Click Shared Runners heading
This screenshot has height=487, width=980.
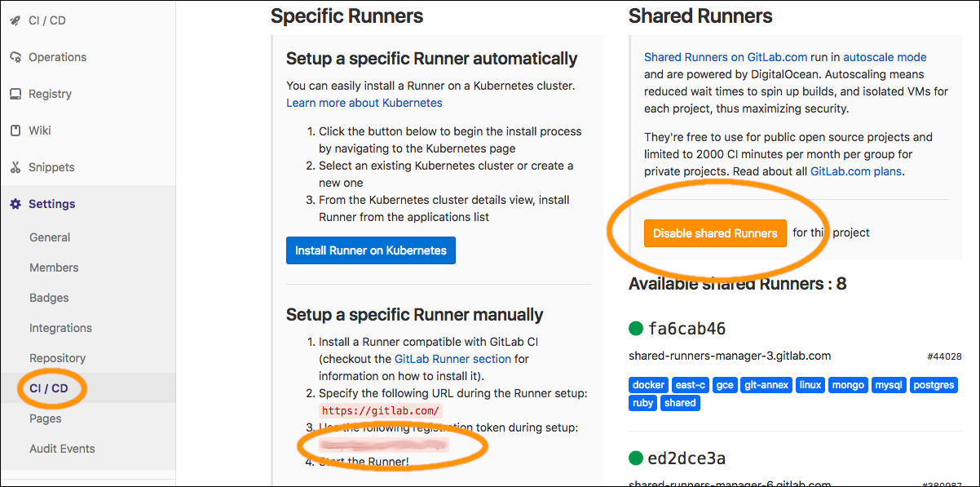700,15
